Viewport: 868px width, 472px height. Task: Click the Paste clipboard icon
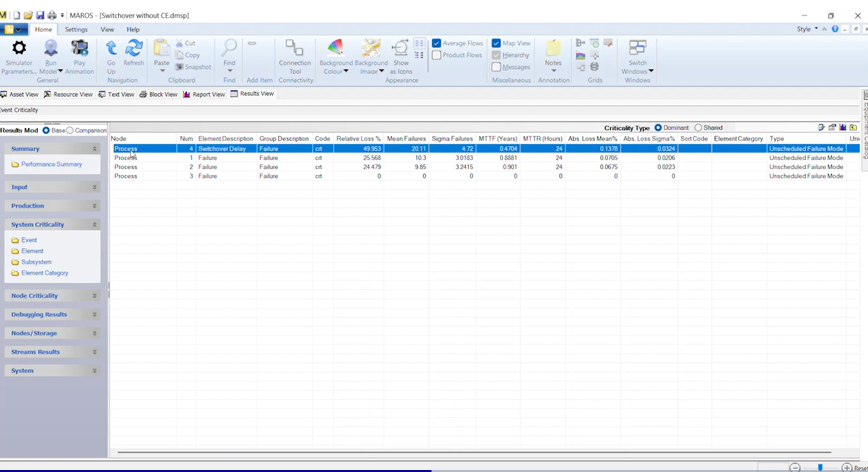[161, 48]
